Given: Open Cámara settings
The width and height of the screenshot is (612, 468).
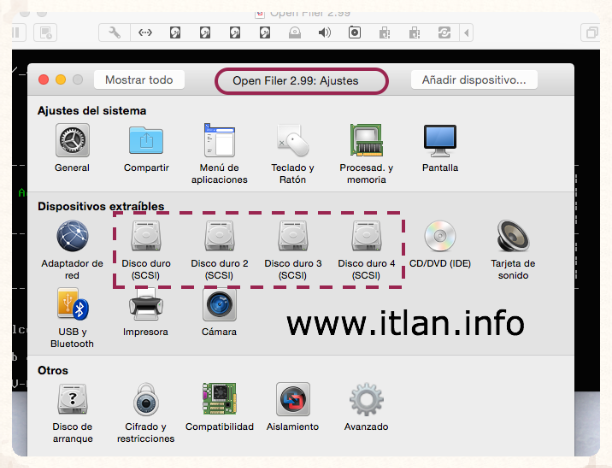Looking at the screenshot, I should [219, 304].
